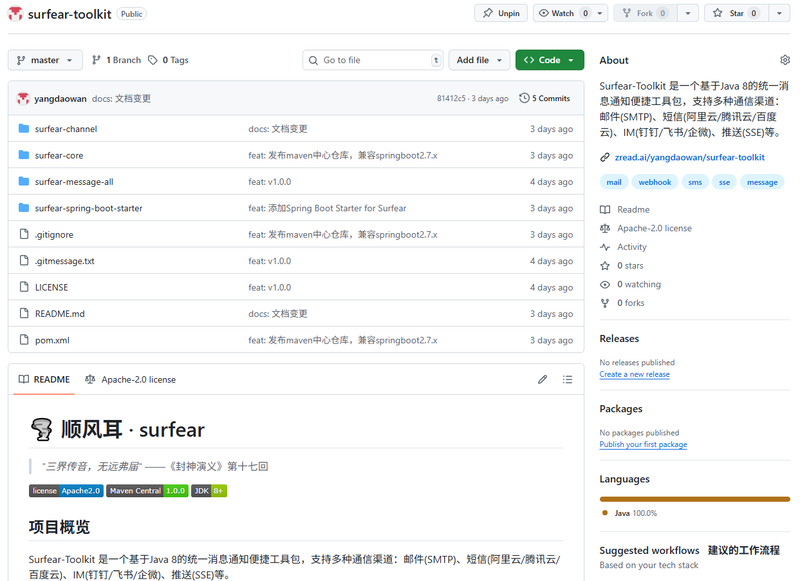Screen dimensions: 800x581
Task: View 0 watching in About sidebar
Action: (x=631, y=284)
